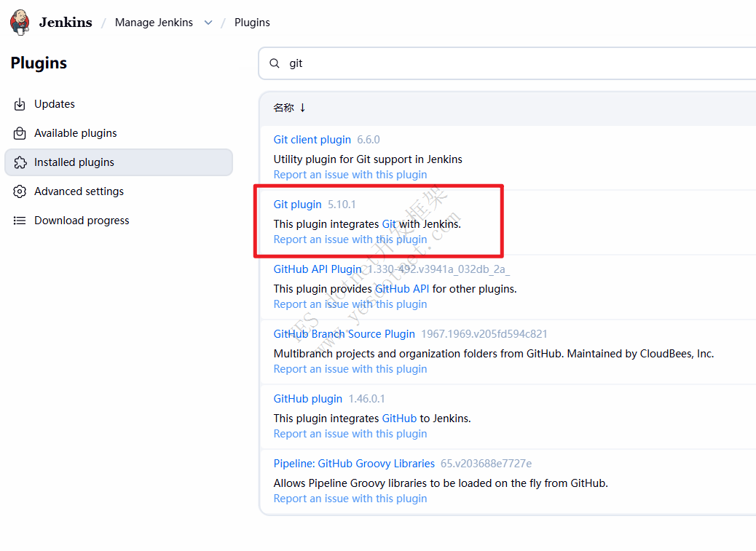Open the GitHub plugin link
This screenshot has height=551, width=756.
307,399
